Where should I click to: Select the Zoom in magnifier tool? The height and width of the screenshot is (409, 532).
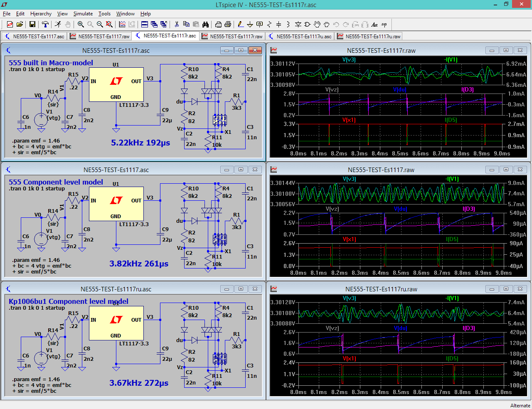tap(81, 25)
